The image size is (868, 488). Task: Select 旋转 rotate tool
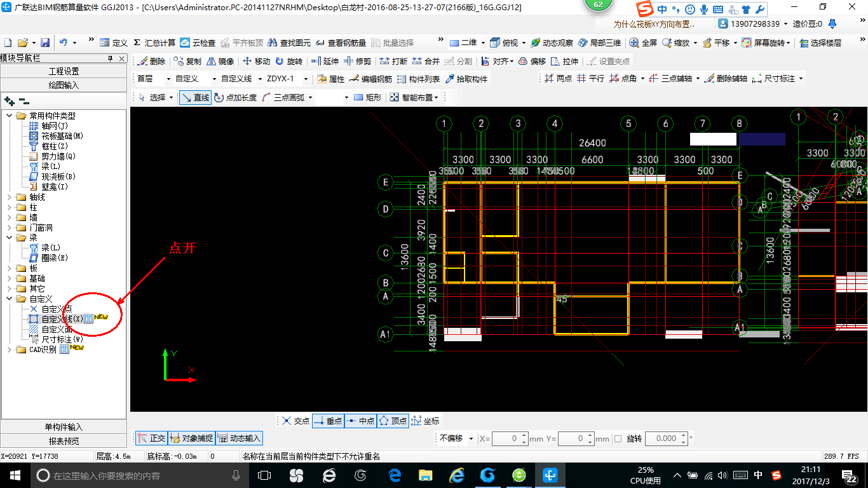click(x=288, y=62)
